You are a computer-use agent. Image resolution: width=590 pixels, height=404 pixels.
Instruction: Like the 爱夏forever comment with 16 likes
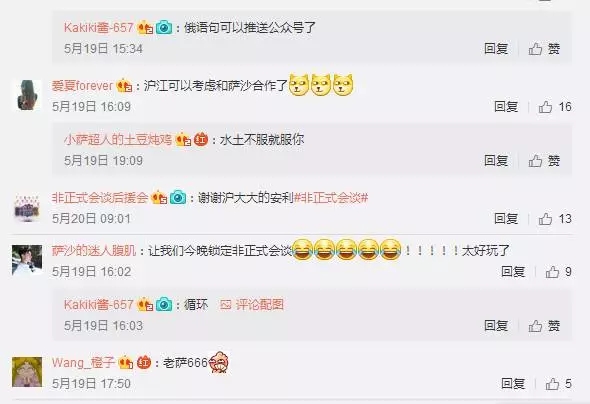click(555, 107)
